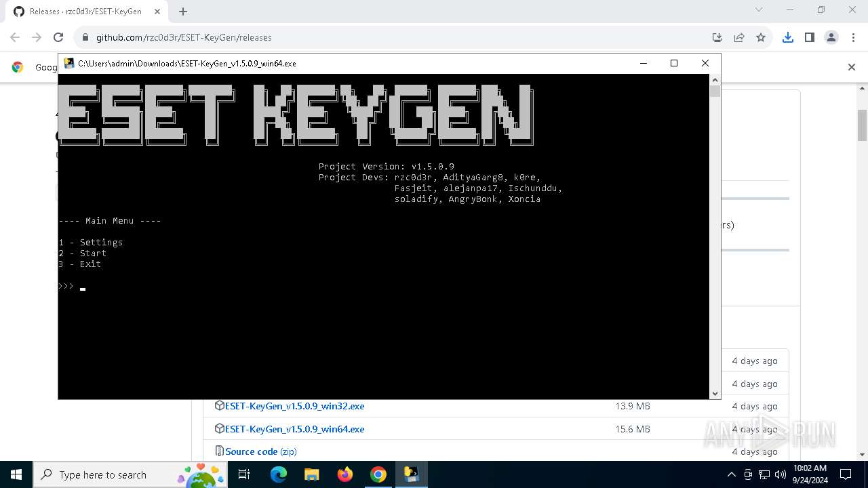
Task: Open Windows Start menu
Action: pos(16,474)
